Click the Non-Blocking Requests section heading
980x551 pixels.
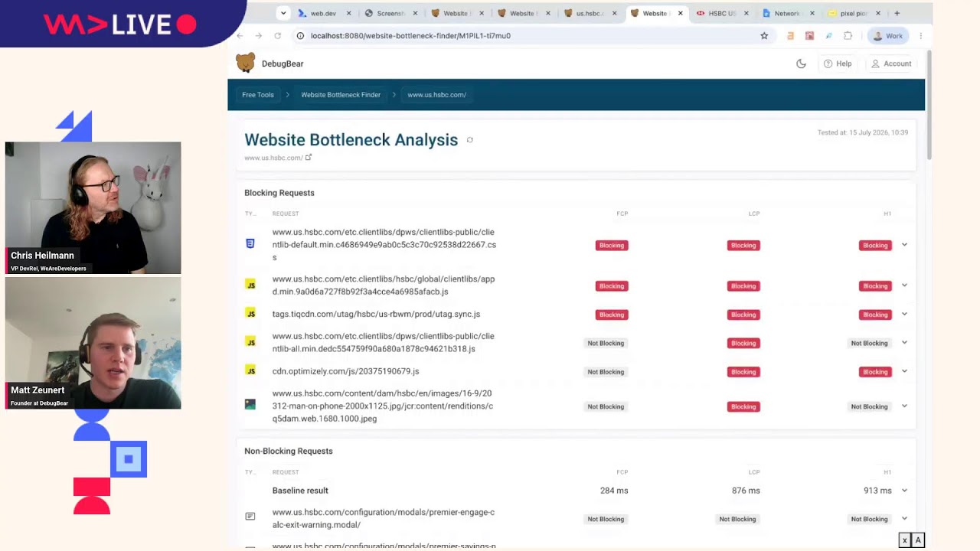[x=289, y=452]
